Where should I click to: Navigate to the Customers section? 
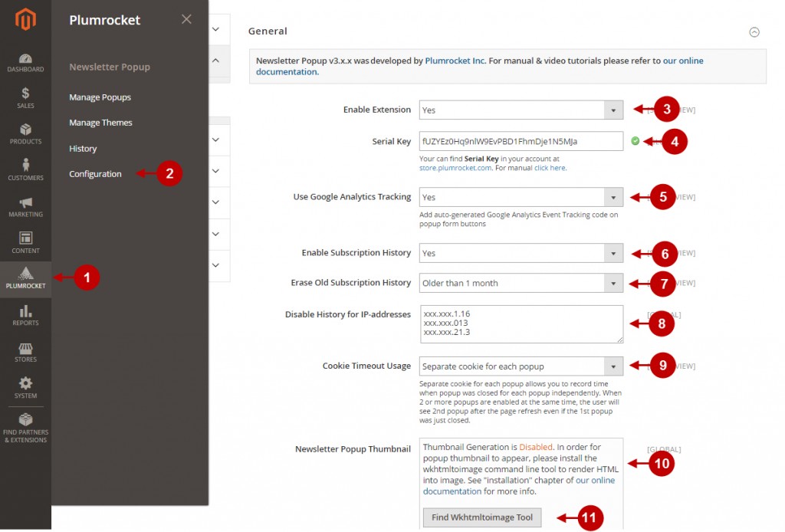coord(25,172)
